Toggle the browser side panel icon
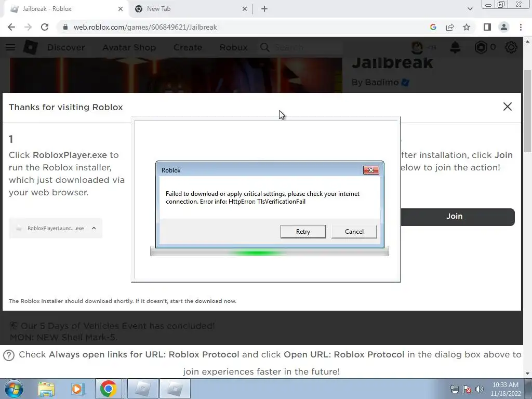This screenshot has width=532, height=399. click(487, 27)
